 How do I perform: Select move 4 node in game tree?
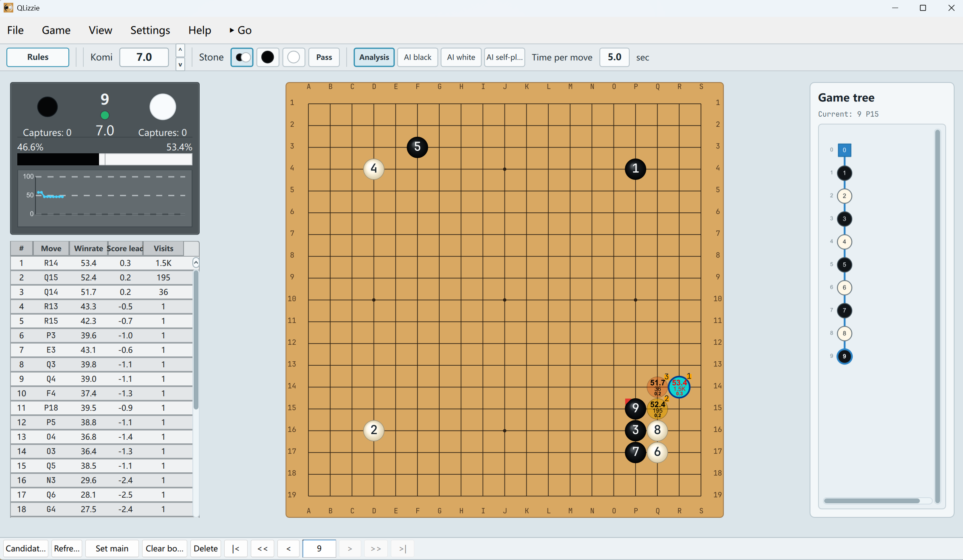click(x=845, y=242)
